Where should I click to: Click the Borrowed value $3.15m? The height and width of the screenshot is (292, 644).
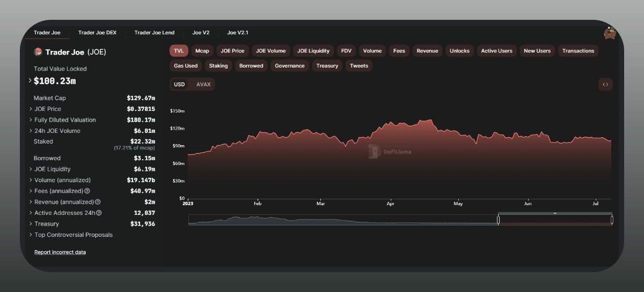pyautogui.click(x=144, y=158)
